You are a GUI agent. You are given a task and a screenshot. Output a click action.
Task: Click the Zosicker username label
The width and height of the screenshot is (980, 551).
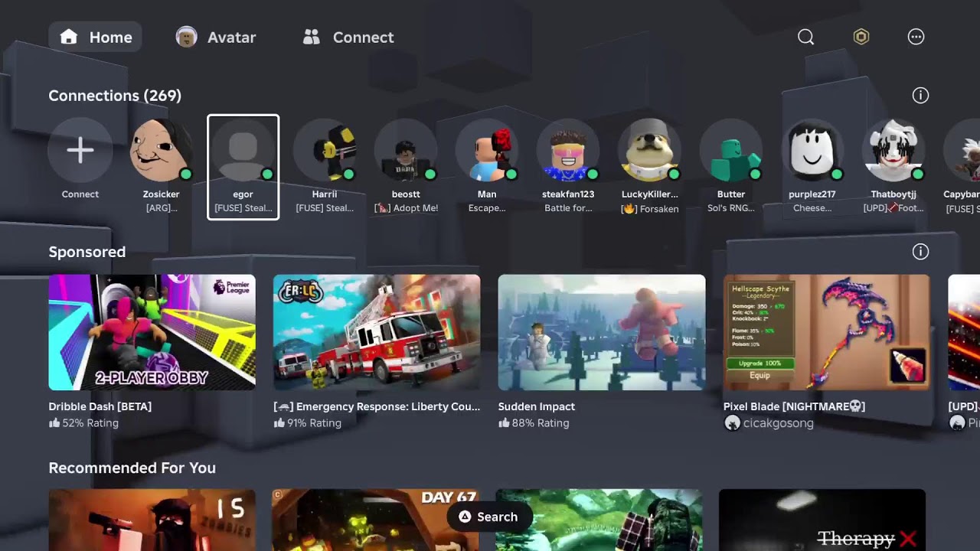coord(161,194)
